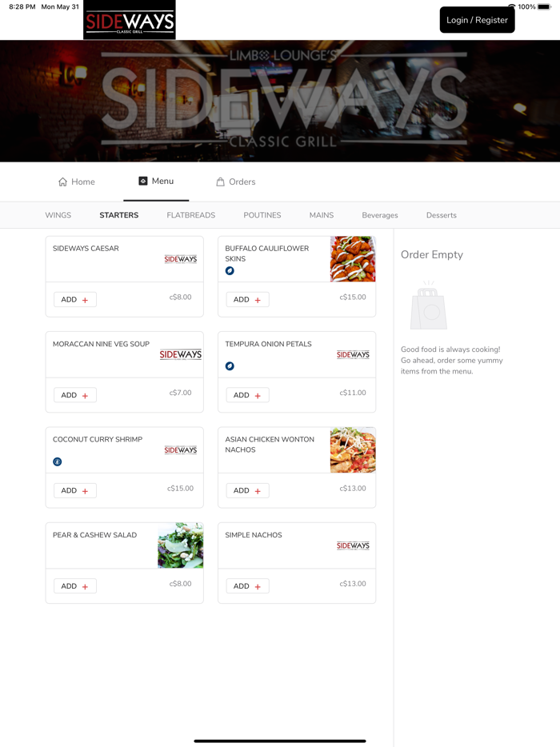This screenshot has width=560, height=747.
Task: Switch to the FLATBREADS category
Action: (x=191, y=215)
